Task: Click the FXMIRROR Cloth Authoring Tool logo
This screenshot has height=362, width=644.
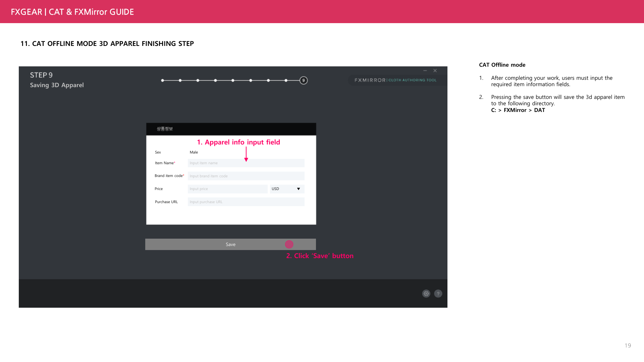Action: (395, 80)
